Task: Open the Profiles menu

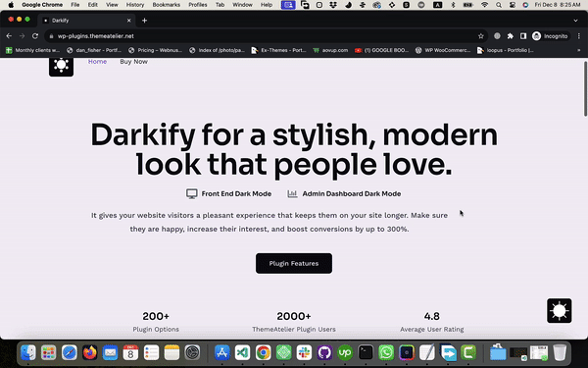Action: pos(198,5)
